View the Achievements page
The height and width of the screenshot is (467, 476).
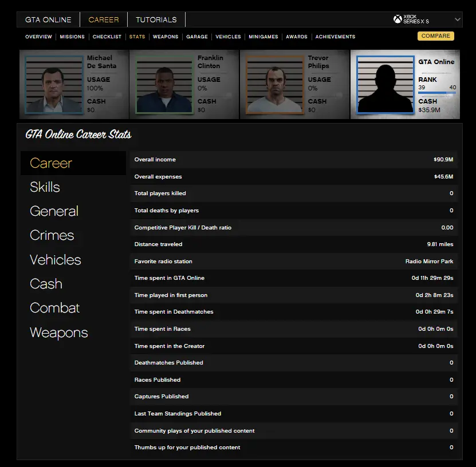point(335,37)
